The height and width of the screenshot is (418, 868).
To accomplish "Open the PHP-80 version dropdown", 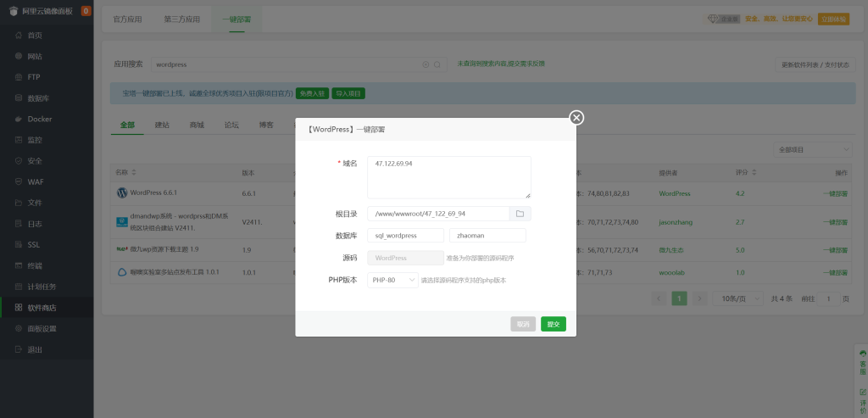I will point(393,280).
